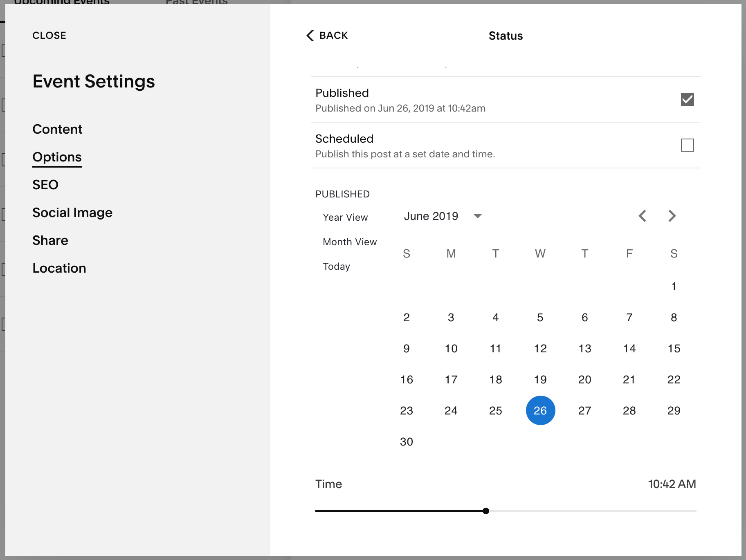
Task: Open the SEO settings tab
Action: tap(45, 185)
